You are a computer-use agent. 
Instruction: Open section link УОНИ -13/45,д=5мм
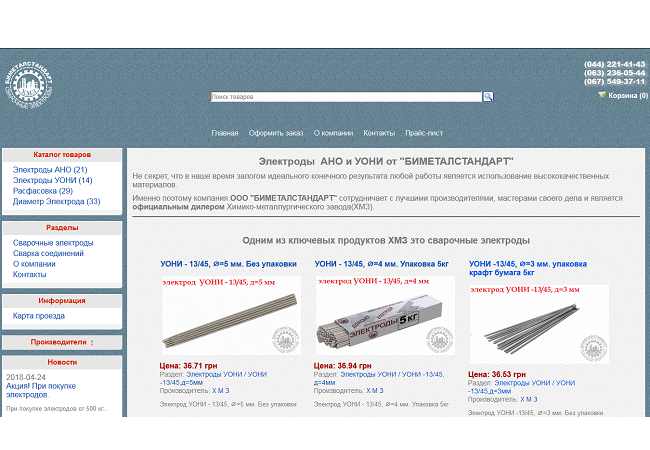pos(213,378)
